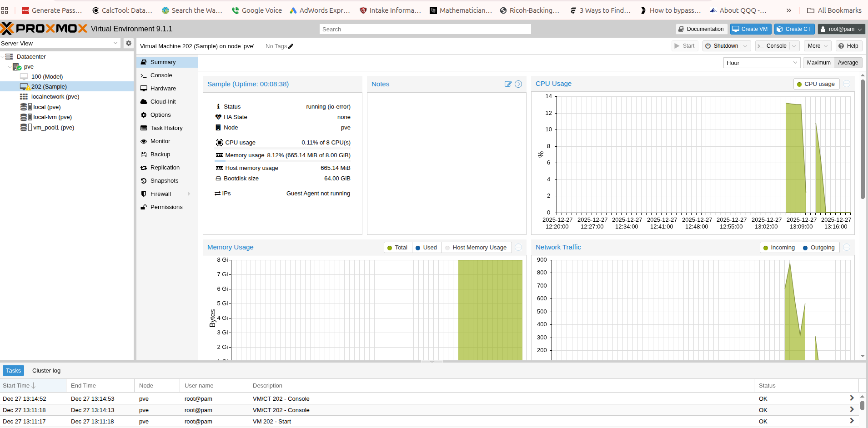Viewport: 868px width, 428px height.
Task: Collapse the pve node tree expander
Action: [x=10, y=67]
